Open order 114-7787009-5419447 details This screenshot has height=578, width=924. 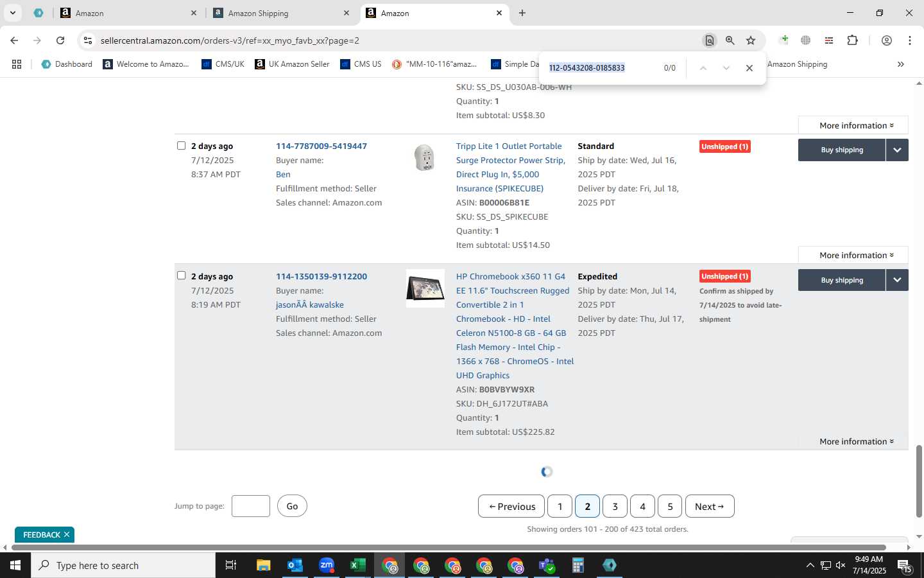pos(321,146)
